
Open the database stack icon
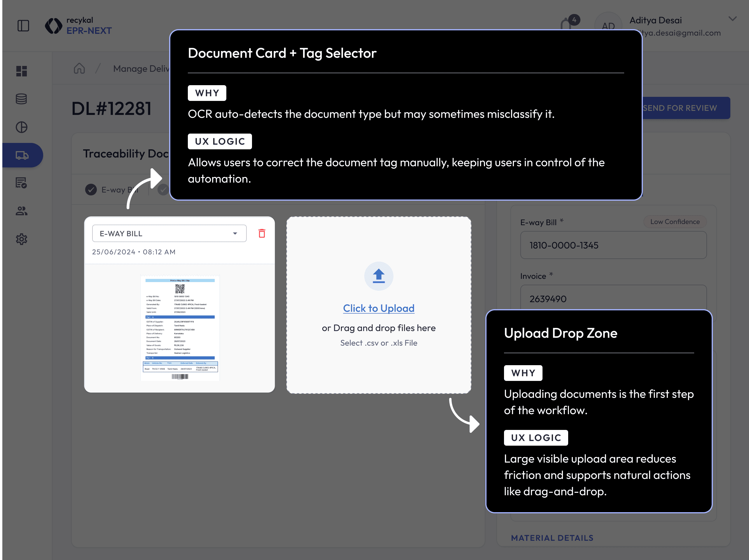[x=21, y=99]
